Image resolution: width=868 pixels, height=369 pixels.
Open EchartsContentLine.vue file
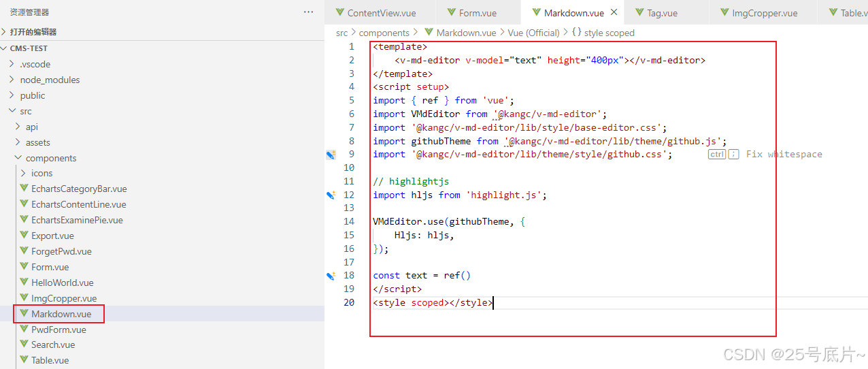(78, 204)
